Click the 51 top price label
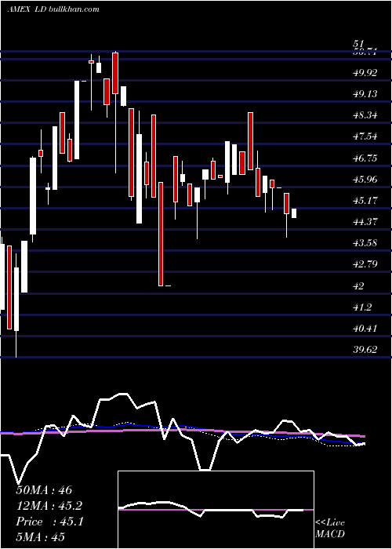This screenshot has height=549, width=392. (358, 44)
